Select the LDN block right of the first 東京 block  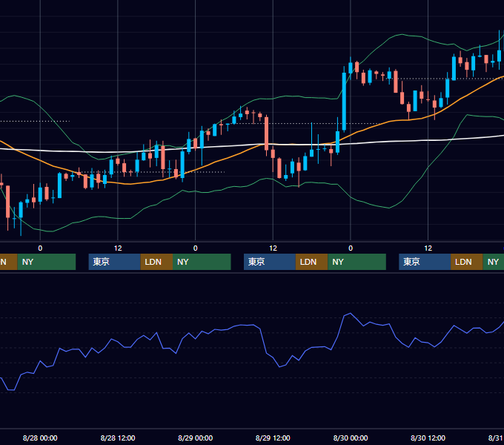156,262
